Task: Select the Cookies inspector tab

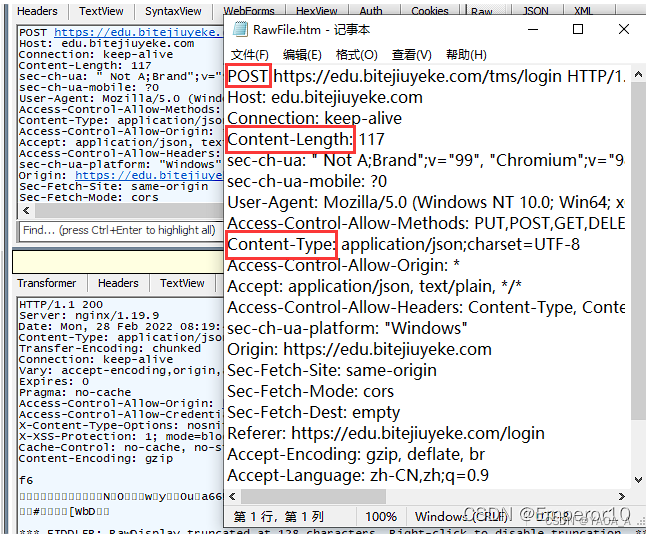Action: (429, 10)
